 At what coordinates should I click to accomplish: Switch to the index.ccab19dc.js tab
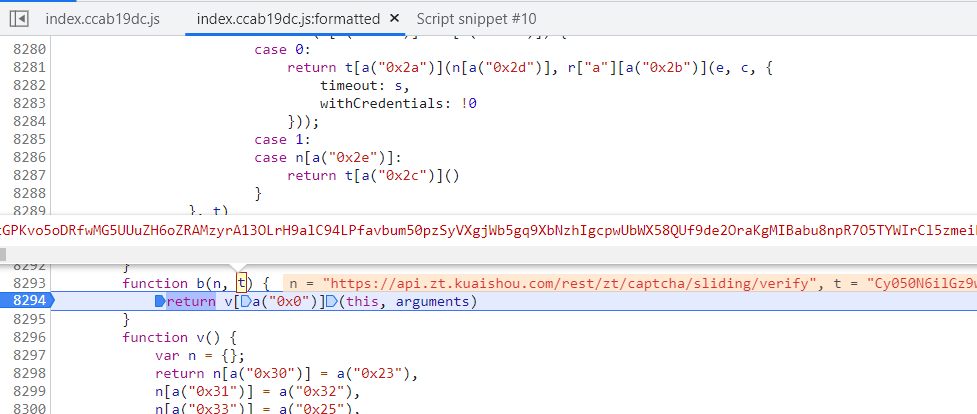point(103,19)
